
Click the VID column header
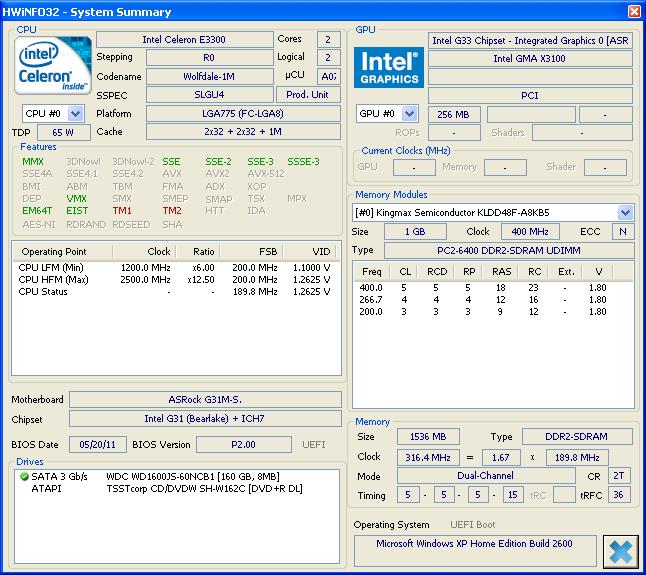pos(309,252)
